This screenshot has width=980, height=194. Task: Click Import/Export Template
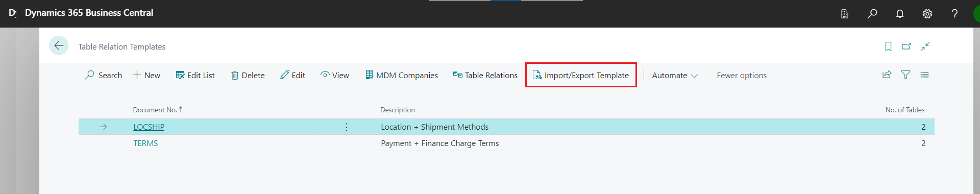[x=581, y=75]
